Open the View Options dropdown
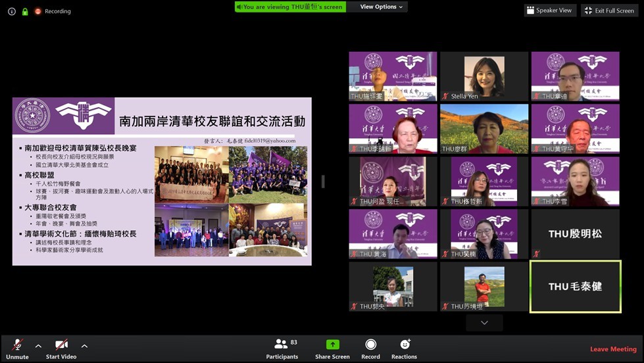 pyautogui.click(x=382, y=7)
